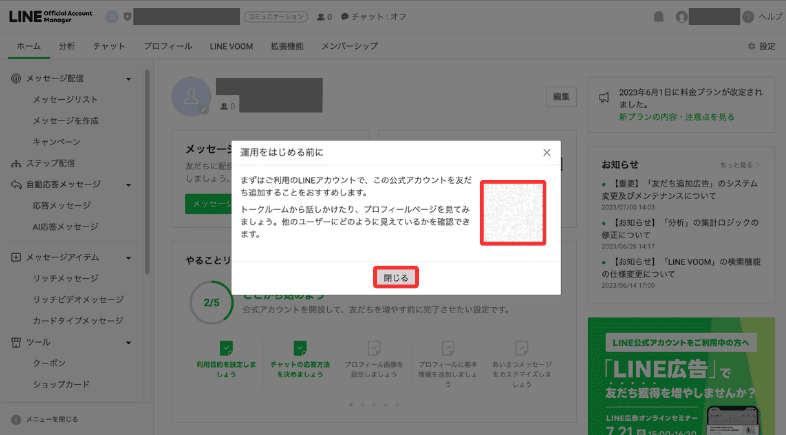
Task: Close the dialog with the 閉じる button
Action: tap(396, 278)
